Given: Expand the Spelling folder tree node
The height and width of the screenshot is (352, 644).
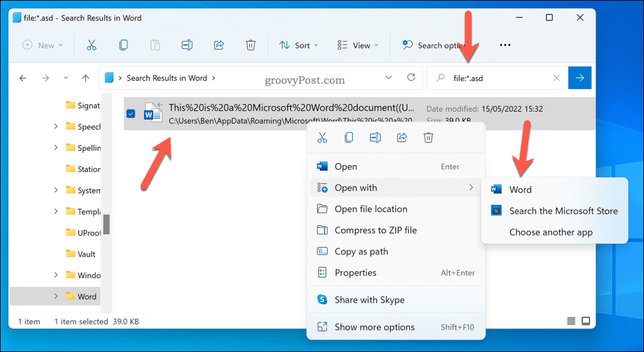Looking at the screenshot, I should [56, 147].
